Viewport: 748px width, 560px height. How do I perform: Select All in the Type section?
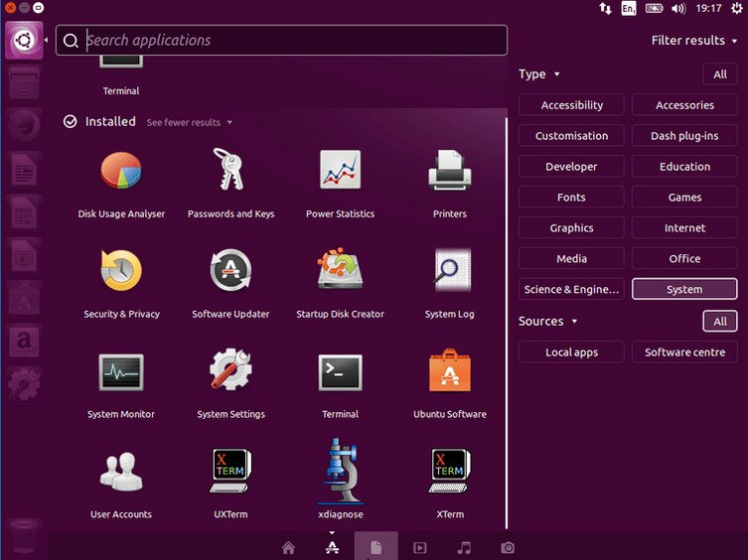pyautogui.click(x=720, y=74)
